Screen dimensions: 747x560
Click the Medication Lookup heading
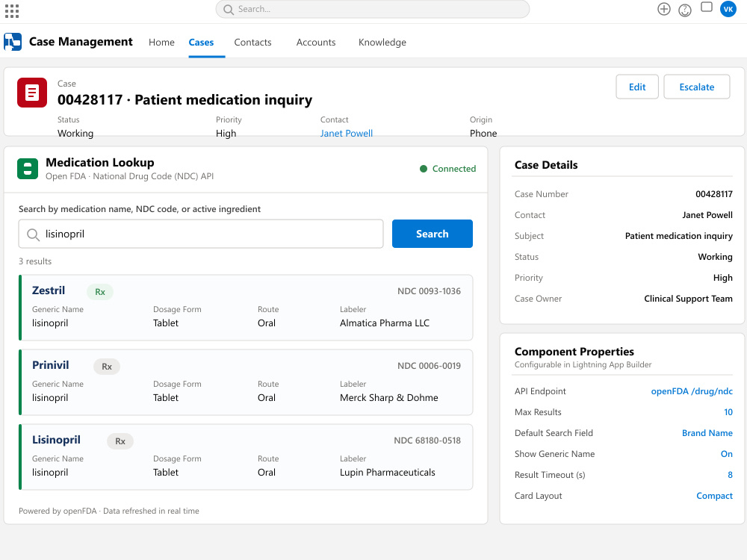coord(100,162)
